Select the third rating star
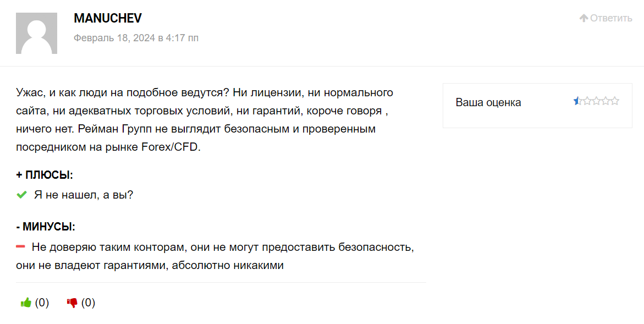 596,101
